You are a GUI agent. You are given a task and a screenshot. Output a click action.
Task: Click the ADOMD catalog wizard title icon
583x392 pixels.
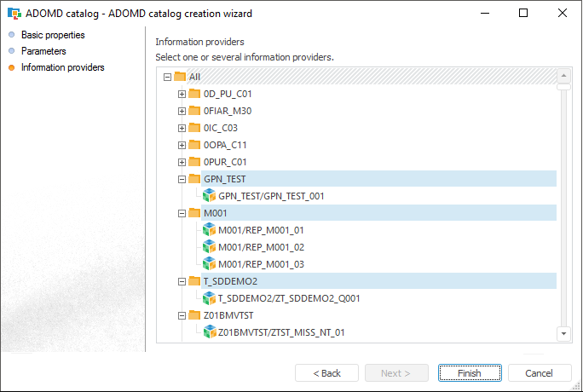14,14
